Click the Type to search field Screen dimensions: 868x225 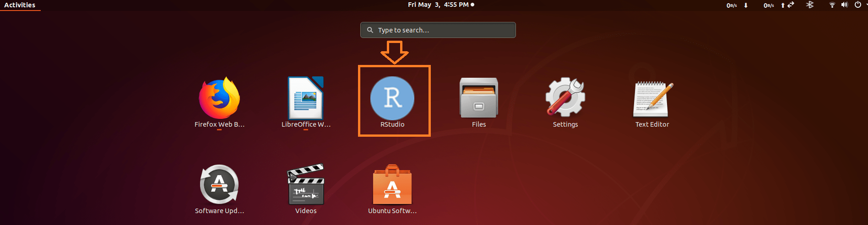(x=438, y=30)
